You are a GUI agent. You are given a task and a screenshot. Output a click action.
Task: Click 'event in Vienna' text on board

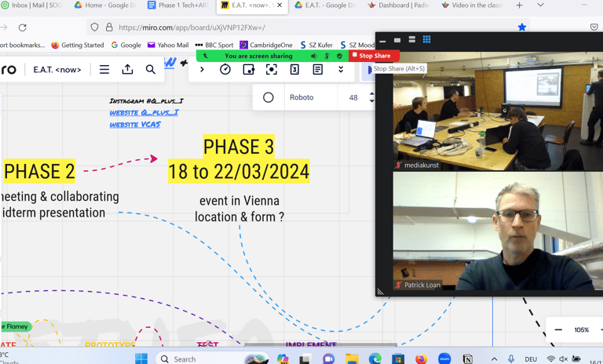coord(239,201)
